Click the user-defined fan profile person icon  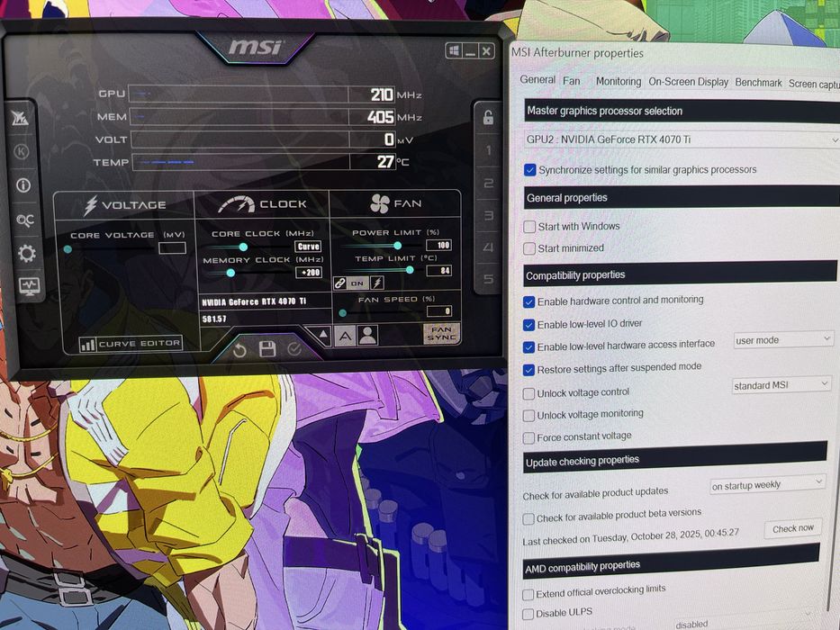[x=367, y=336]
